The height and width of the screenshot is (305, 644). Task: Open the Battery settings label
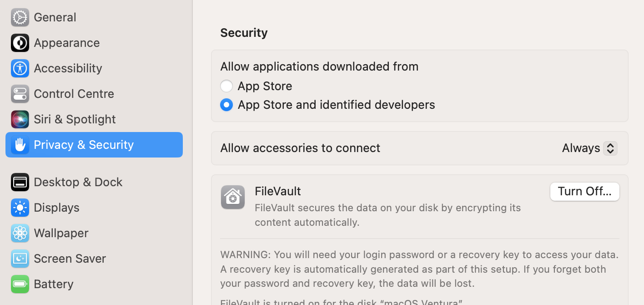(x=54, y=284)
